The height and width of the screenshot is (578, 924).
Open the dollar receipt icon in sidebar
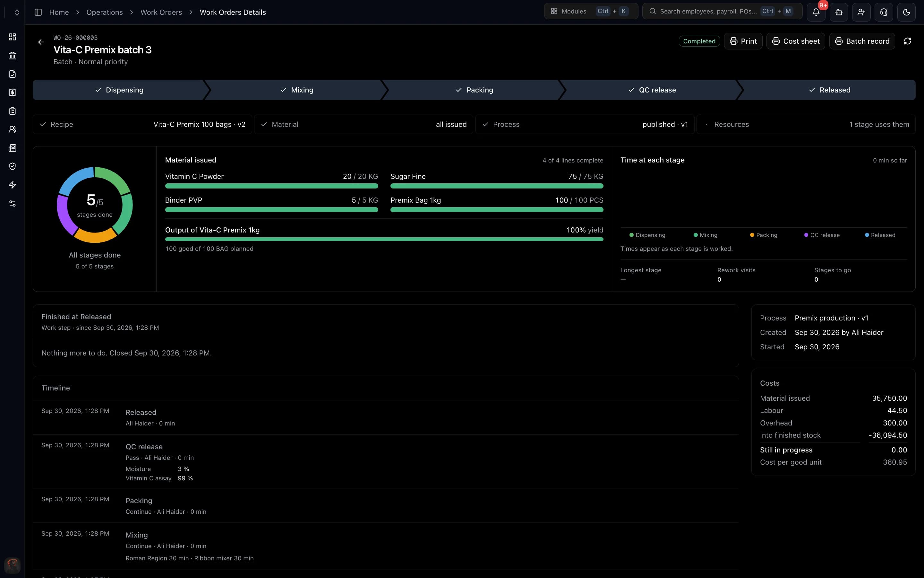(x=12, y=92)
